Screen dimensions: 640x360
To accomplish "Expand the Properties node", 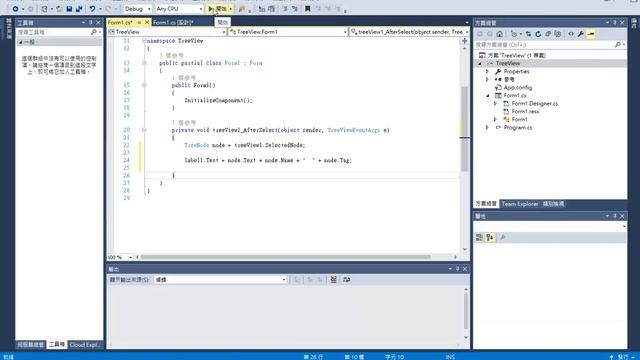I will [x=487, y=71].
